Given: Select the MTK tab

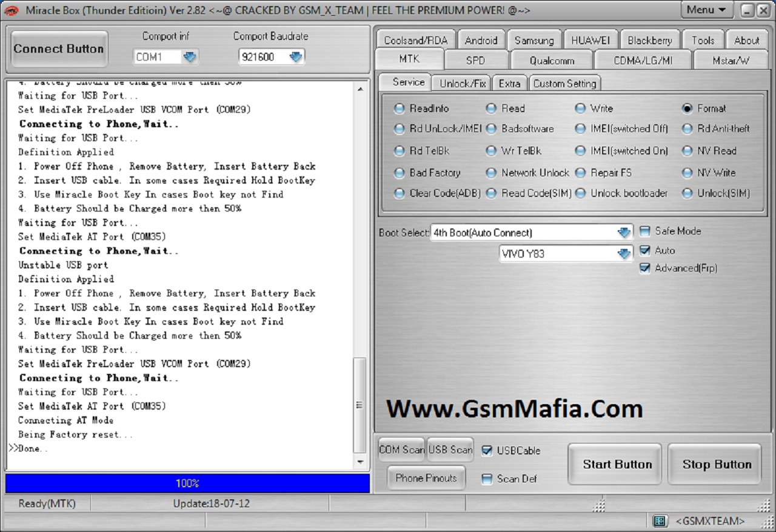Looking at the screenshot, I should 409,59.
